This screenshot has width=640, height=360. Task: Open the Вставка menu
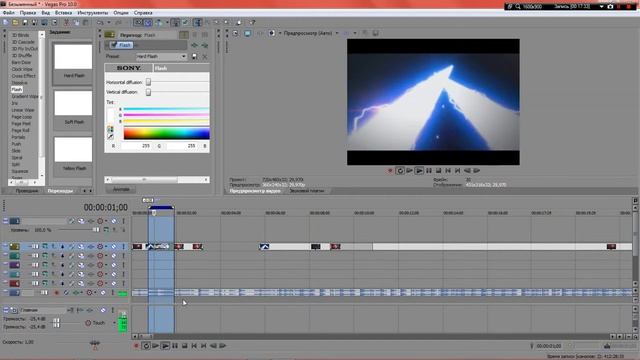tap(63, 13)
